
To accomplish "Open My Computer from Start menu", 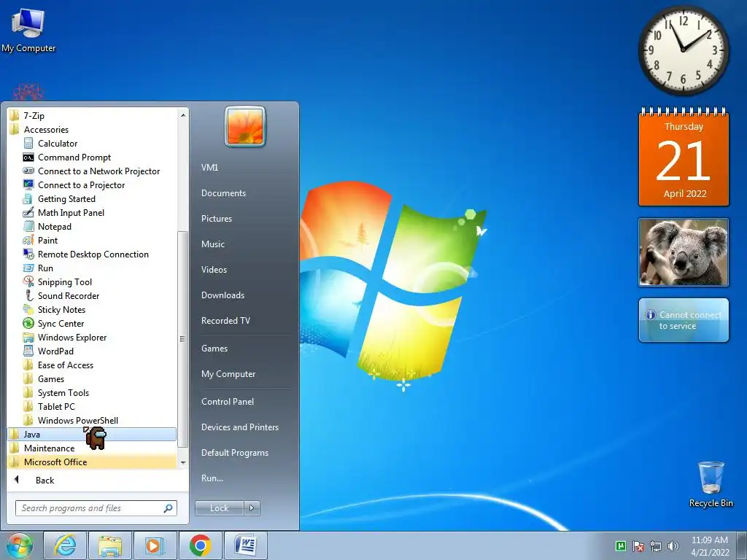I will click(x=228, y=374).
